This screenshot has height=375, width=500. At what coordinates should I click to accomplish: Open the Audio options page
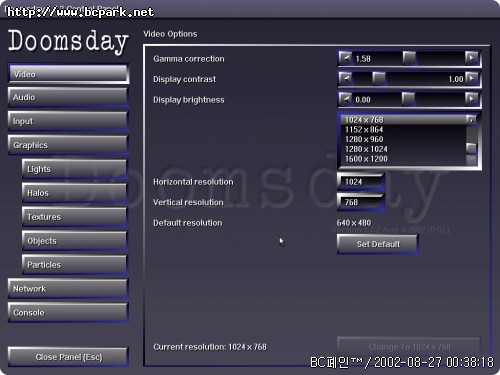tap(68, 97)
